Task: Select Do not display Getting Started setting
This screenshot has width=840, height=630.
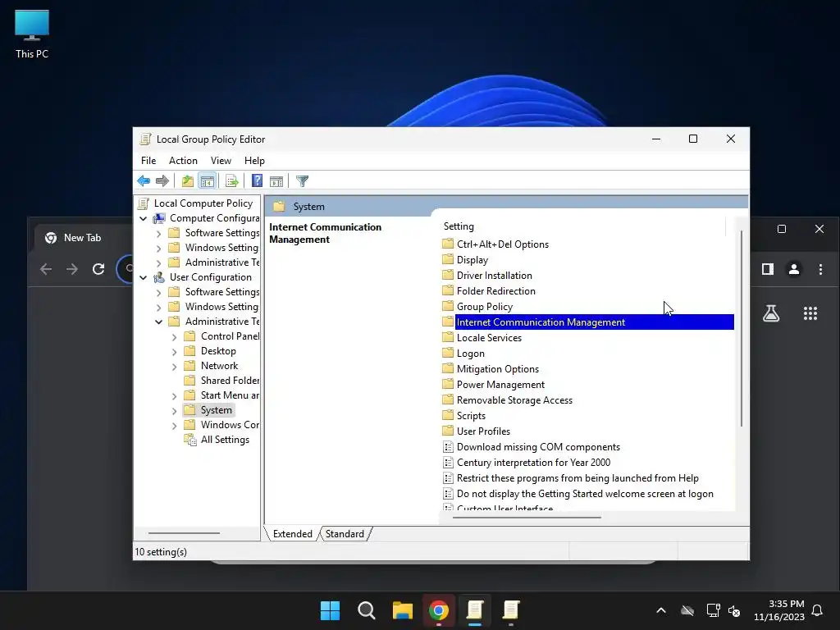Action: click(x=584, y=493)
